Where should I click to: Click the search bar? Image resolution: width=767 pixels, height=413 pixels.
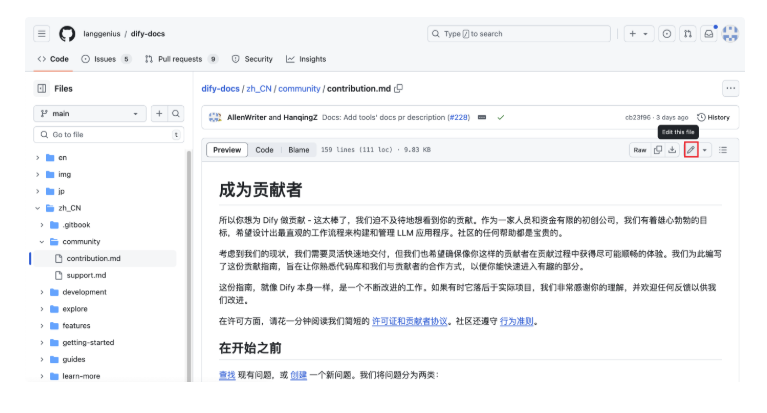coord(519,34)
